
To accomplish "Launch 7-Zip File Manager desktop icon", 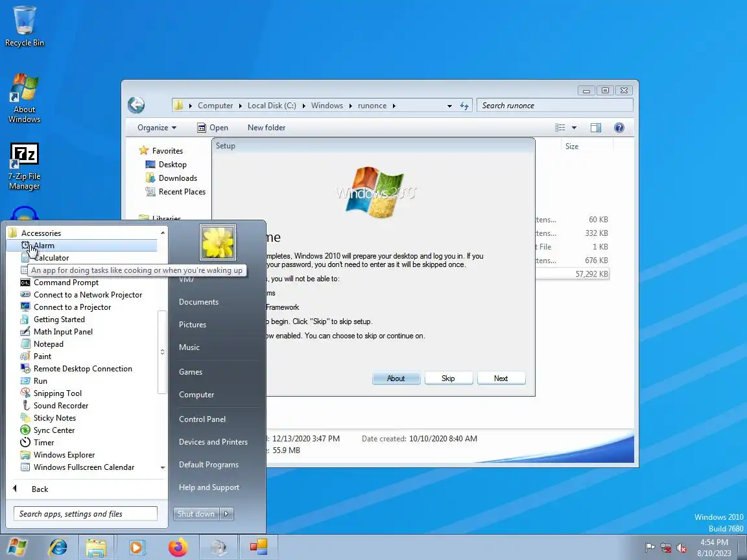I will point(24,167).
